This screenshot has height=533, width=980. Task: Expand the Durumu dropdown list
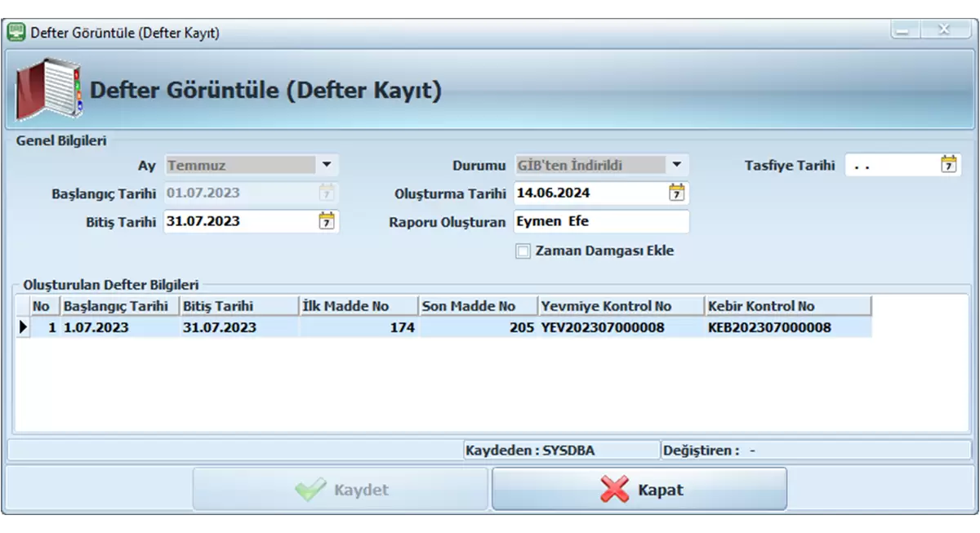point(676,165)
